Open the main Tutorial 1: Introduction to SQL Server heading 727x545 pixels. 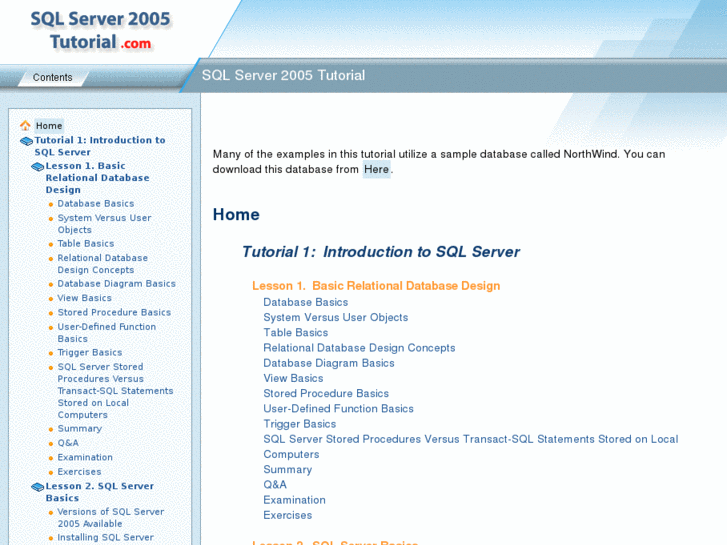coord(381,252)
